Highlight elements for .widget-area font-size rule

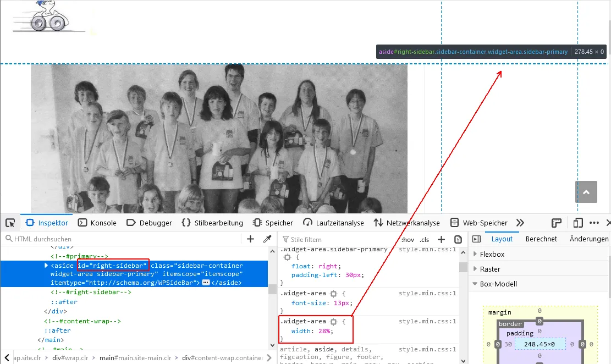pos(334,294)
